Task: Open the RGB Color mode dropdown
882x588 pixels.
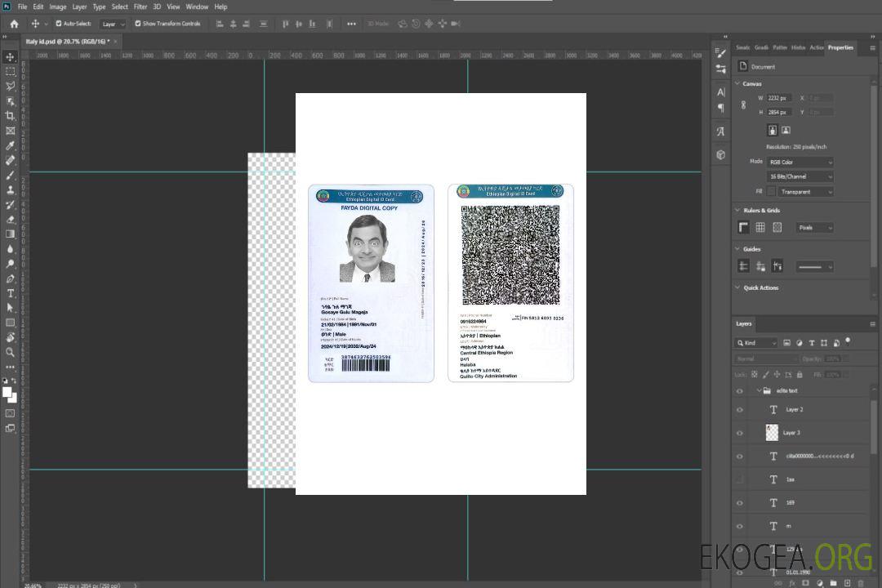Action: 800,162
